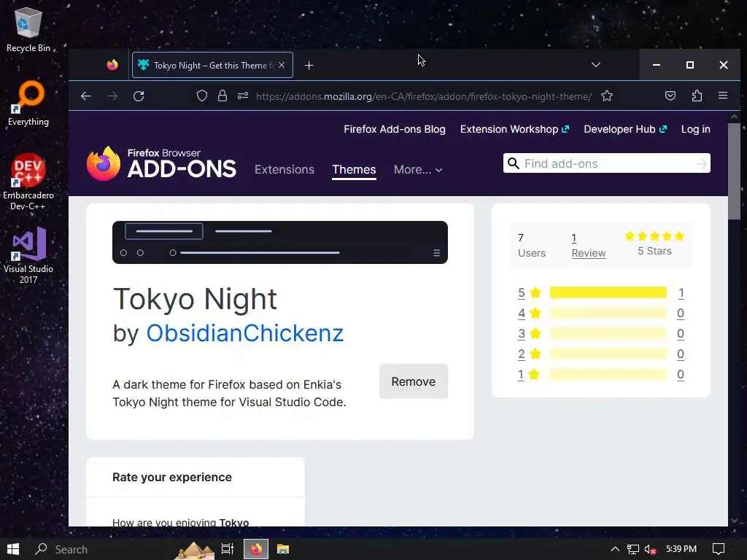Screen dimensions: 747x560
Task: Open Firefox application menu hamburger
Action: 723,96
